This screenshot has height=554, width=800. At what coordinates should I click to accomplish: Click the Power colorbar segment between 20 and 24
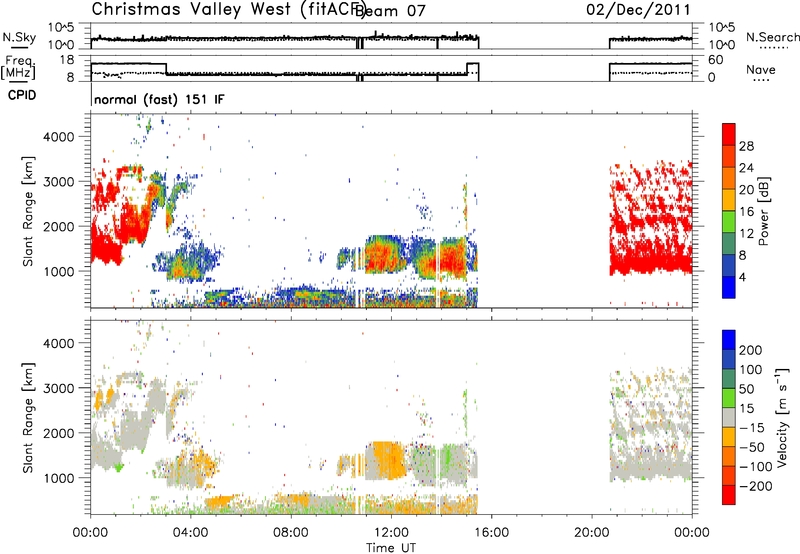click(729, 178)
